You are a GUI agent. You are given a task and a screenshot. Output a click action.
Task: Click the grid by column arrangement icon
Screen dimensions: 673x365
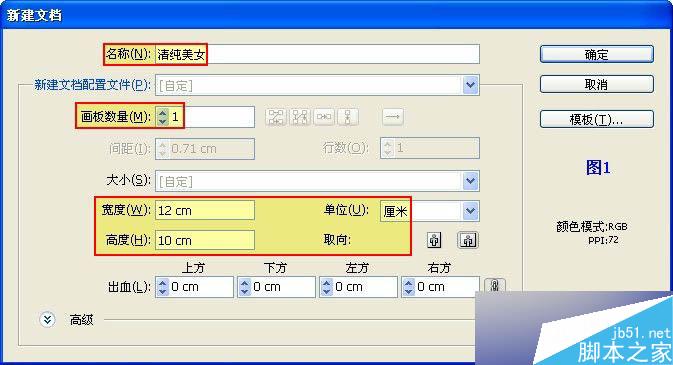[x=300, y=117]
